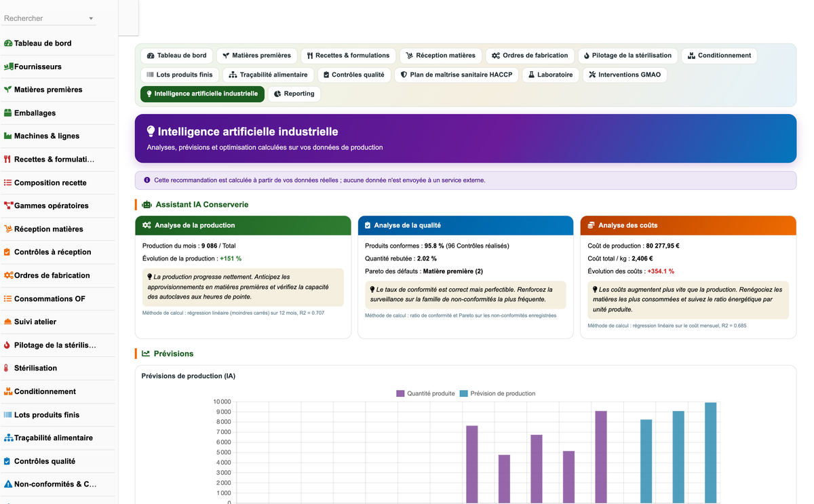Open the Laboratoire tab
The image size is (814, 504).
coord(551,75)
